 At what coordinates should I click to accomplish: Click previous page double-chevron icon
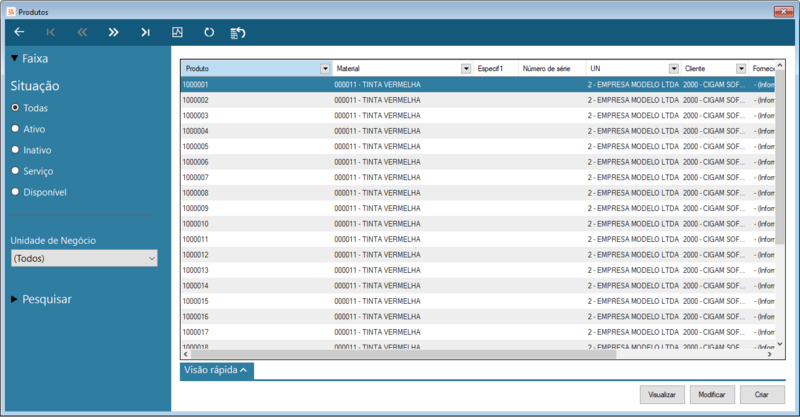coord(82,32)
